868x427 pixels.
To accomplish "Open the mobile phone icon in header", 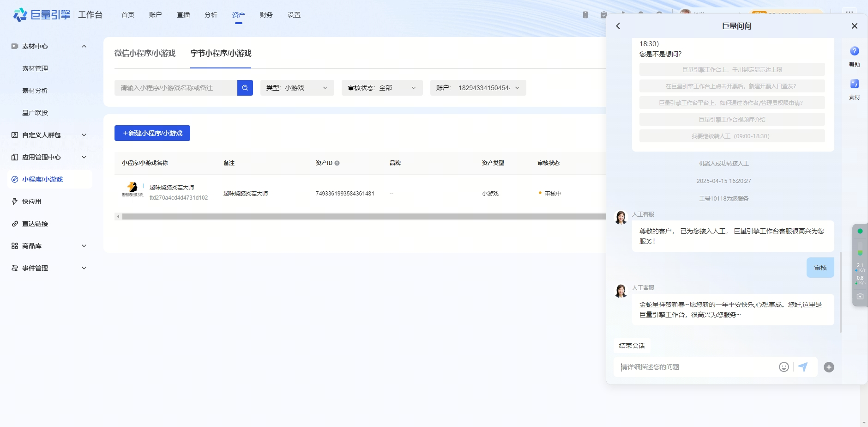I will coord(585,15).
